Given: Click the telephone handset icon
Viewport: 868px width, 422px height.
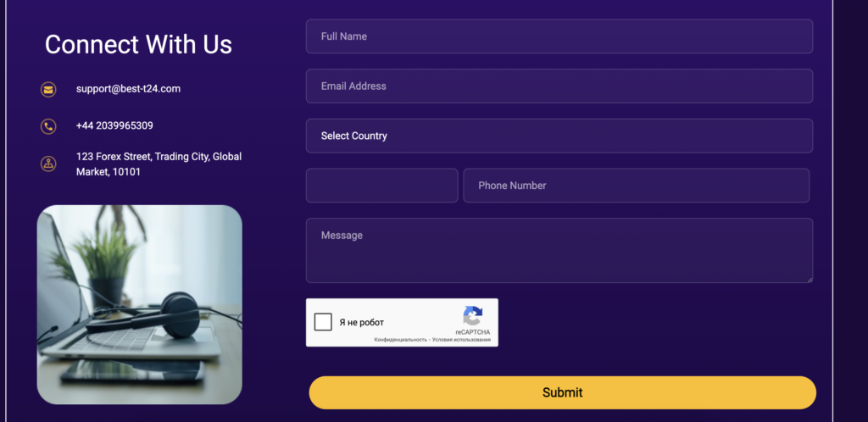Looking at the screenshot, I should (48, 126).
